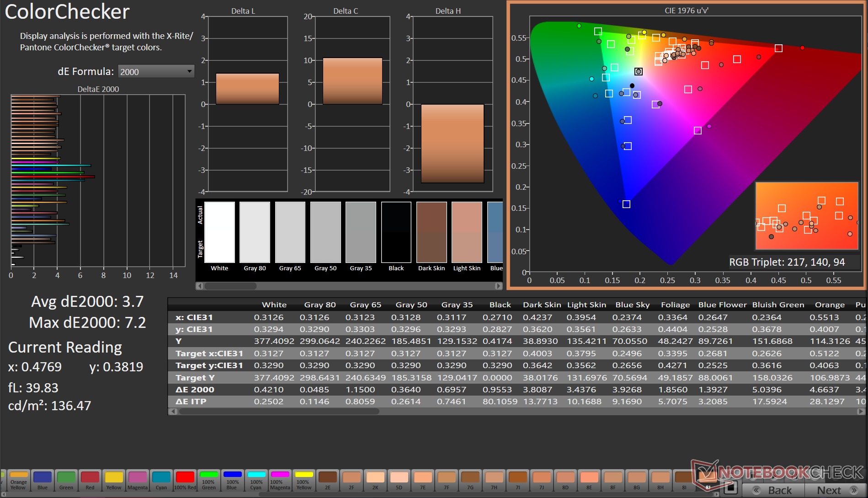Viewport: 868px width, 498px height.
Task: Open the dE Formula dropdown
Action: coord(156,71)
